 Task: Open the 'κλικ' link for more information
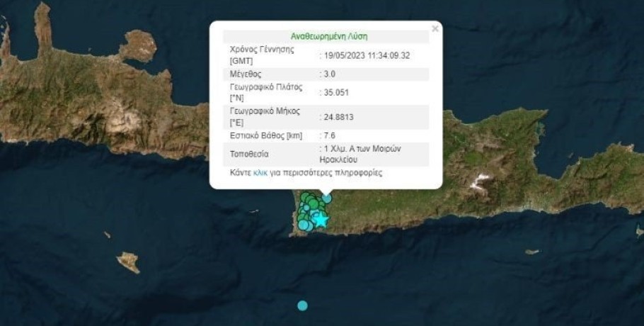(260, 173)
